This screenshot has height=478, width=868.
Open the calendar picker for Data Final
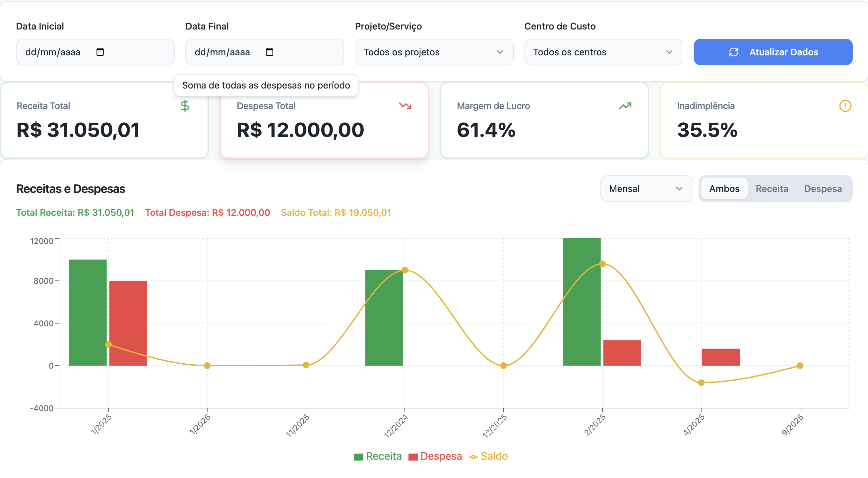269,52
